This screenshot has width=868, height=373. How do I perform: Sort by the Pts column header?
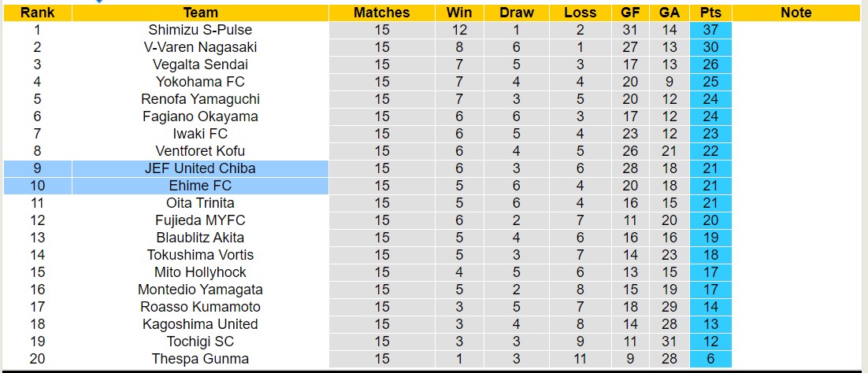[710, 13]
